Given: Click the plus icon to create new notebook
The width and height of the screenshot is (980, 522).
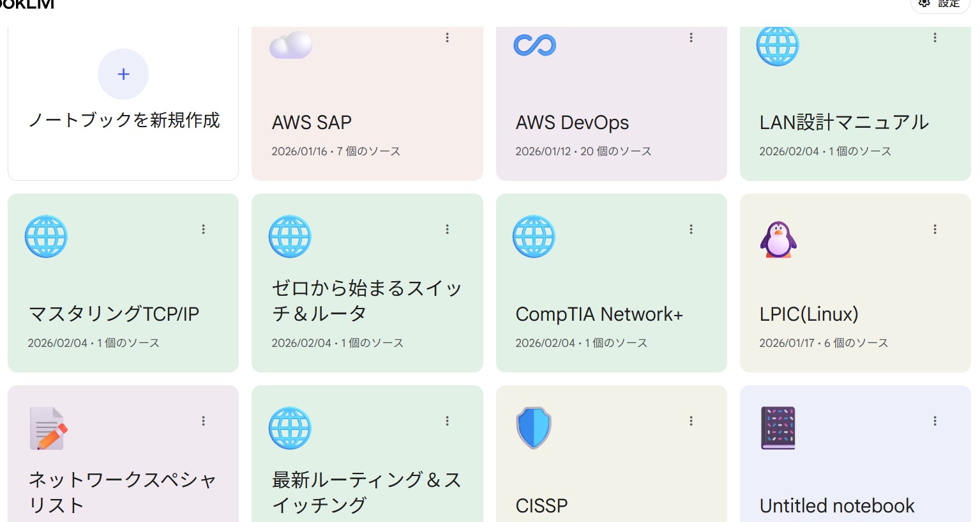Looking at the screenshot, I should point(123,74).
